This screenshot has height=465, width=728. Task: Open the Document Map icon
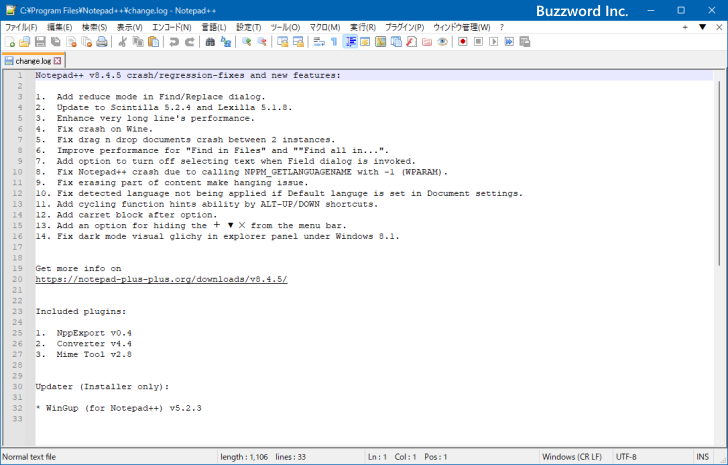(x=381, y=42)
